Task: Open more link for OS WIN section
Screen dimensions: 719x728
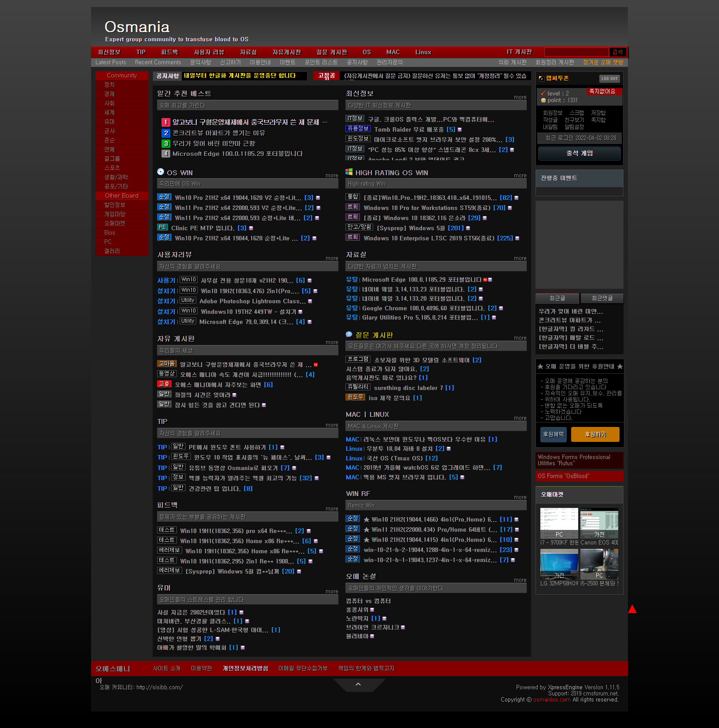Action: pos(332,176)
